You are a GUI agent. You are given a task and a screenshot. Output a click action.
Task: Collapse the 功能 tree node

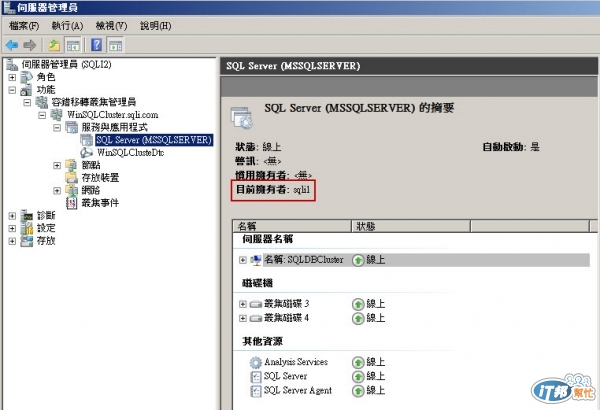12,90
